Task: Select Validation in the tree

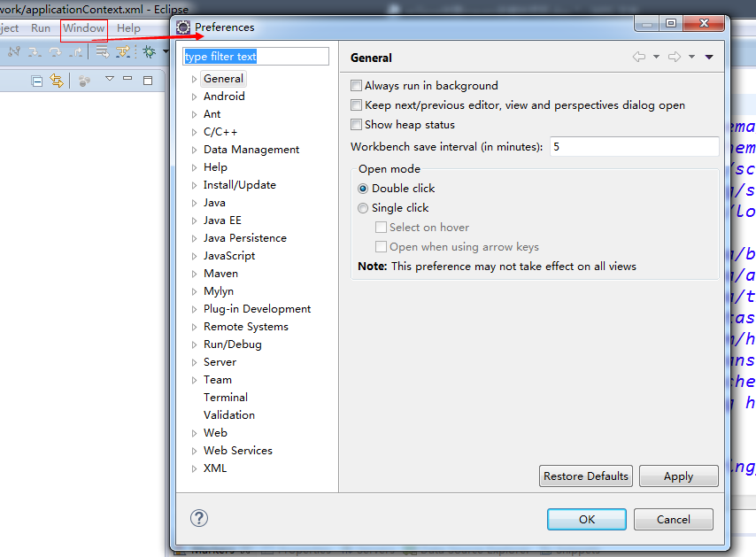Action: coord(229,415)
